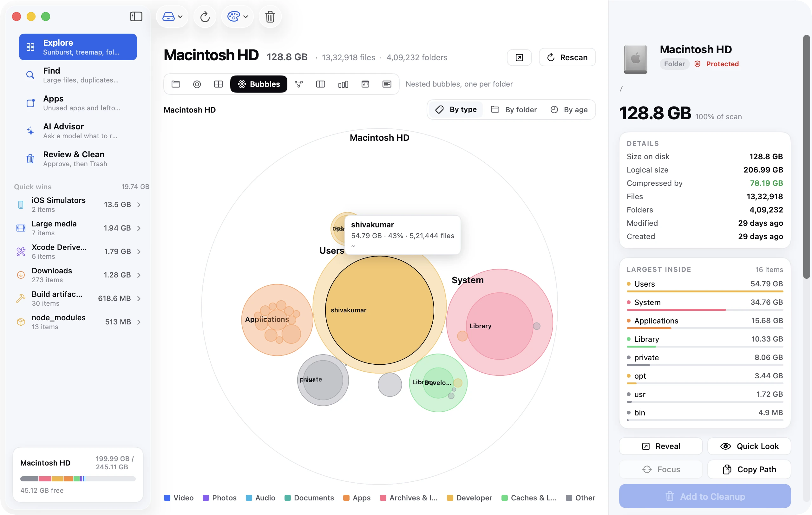Viewport: 812px width, 515px height.
Task: Select By age coloring option
Action: pos(569,109)
